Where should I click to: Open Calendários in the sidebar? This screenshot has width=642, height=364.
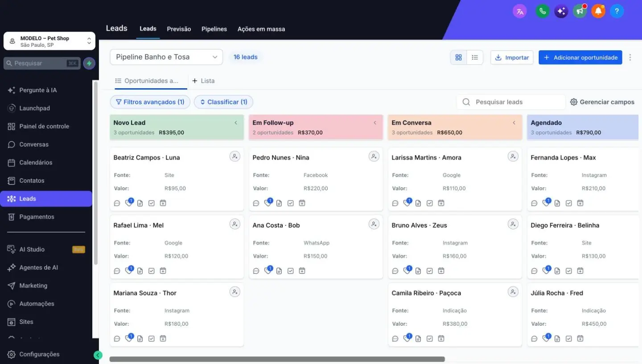click(36, 163)
